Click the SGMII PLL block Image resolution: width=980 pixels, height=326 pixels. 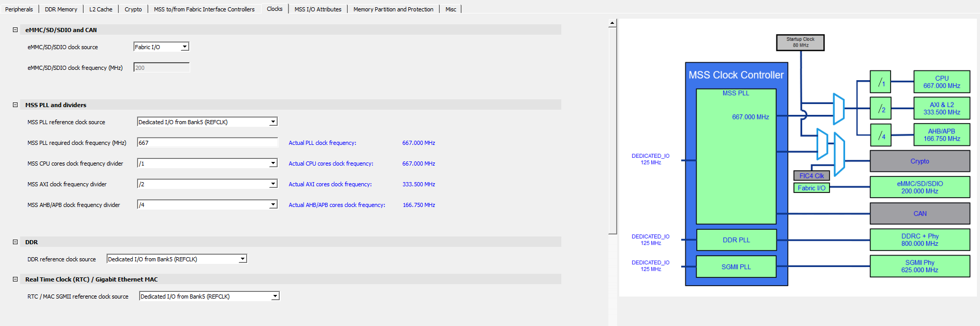(736, 266)
